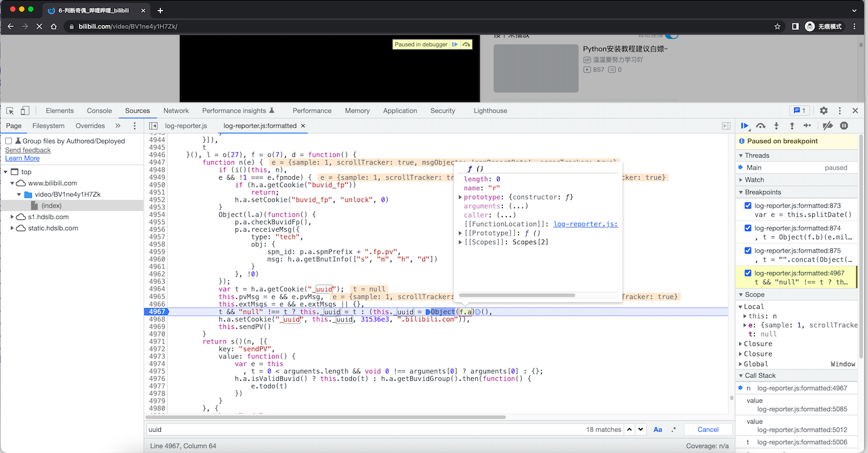Resume script execution in debugger sidebar
This screenshot has width=868, height=453.
[745, 126]
